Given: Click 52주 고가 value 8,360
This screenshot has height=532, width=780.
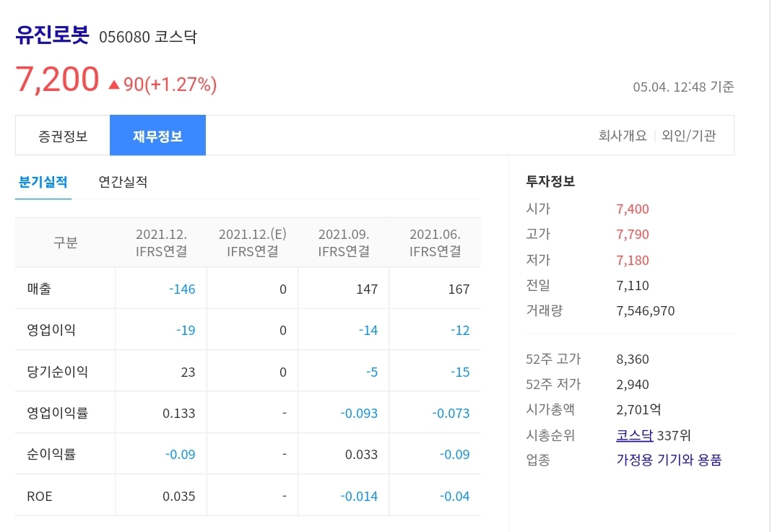Looking at the screenshot, I should pyautogui.click(x=632, y=359).
